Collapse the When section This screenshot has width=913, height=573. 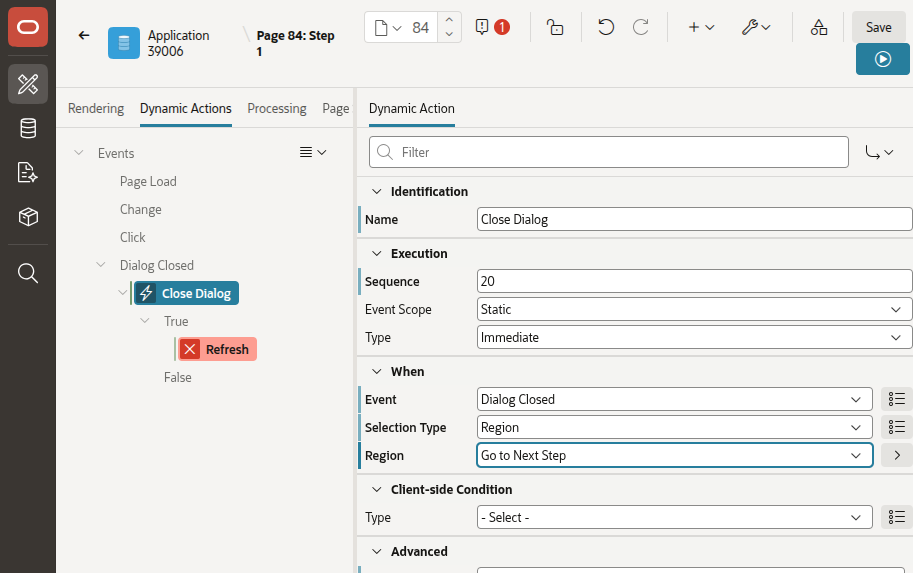[377, 372]
